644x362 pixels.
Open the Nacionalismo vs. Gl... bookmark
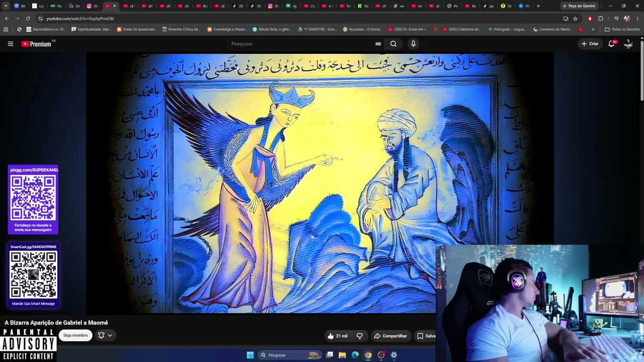point(46,29)
